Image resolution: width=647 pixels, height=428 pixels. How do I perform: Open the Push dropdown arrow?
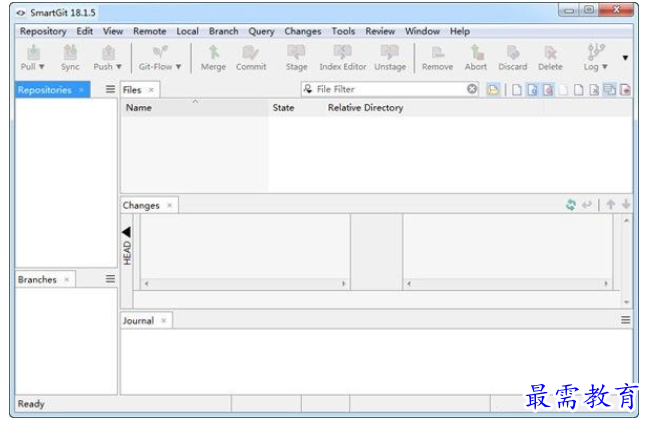coord(119,66)
